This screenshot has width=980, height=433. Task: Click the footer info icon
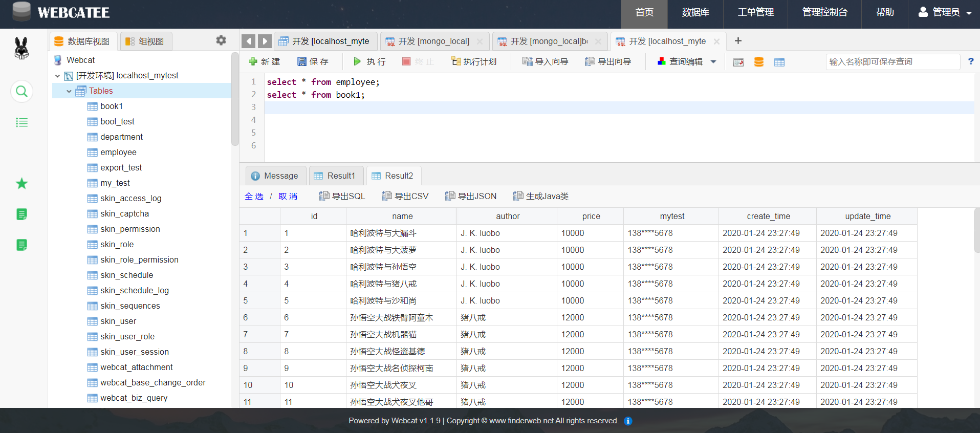point(628,421)
